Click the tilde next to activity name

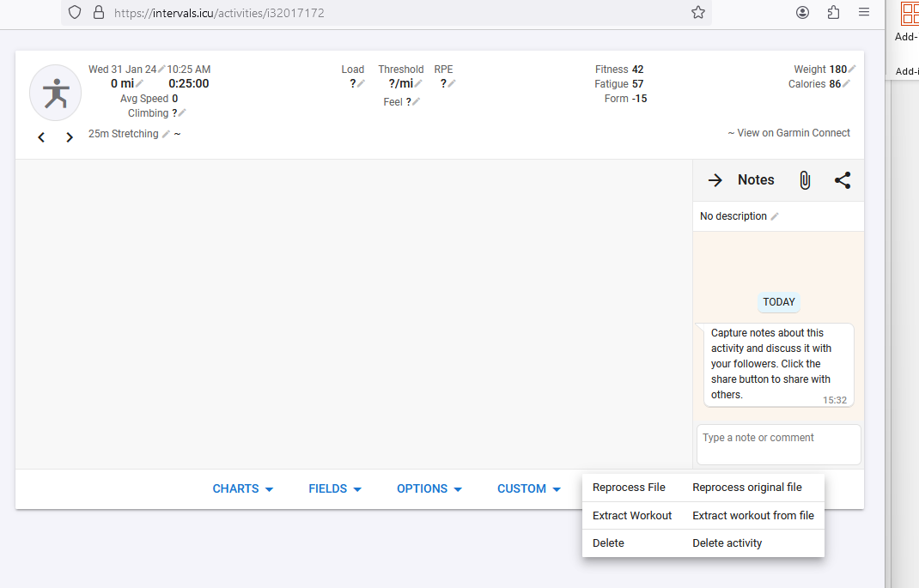click(177, 134)
